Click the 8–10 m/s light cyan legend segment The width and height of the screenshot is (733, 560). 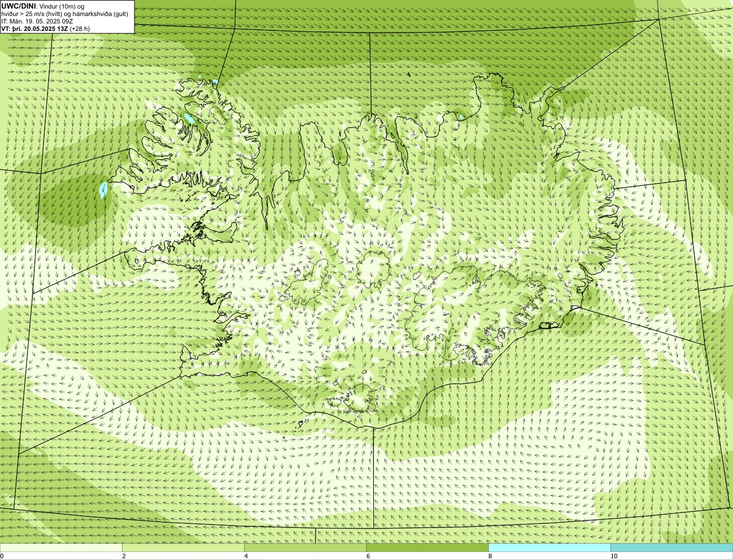point(549,548)
